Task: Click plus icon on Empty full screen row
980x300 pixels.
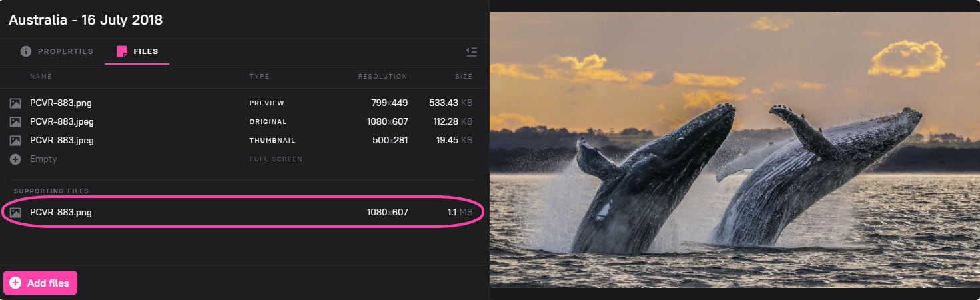Action: (x=15, y=159)
